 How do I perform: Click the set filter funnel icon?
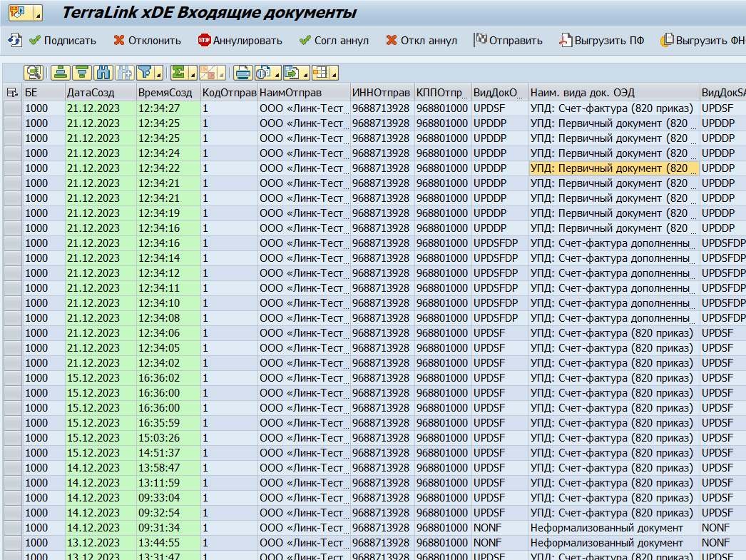pyautogui.click(x=145, y=72)
